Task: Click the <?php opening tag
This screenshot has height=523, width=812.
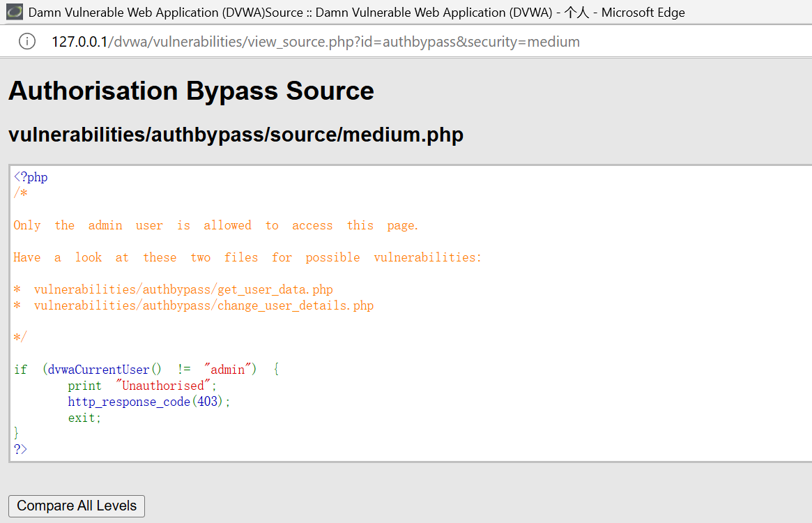Action: (x=31, y=177)
